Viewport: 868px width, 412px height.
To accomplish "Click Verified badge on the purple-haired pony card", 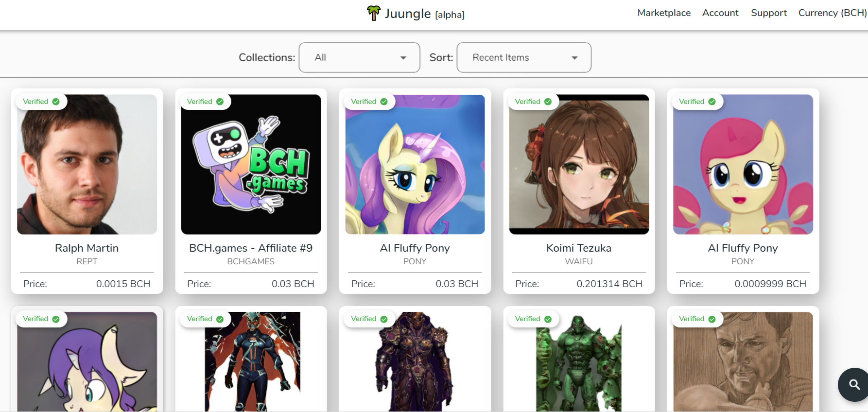I will point(41,319).
